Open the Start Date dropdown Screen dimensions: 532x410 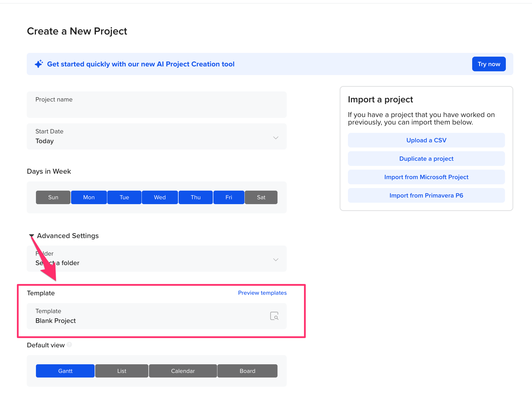point(157,137)
